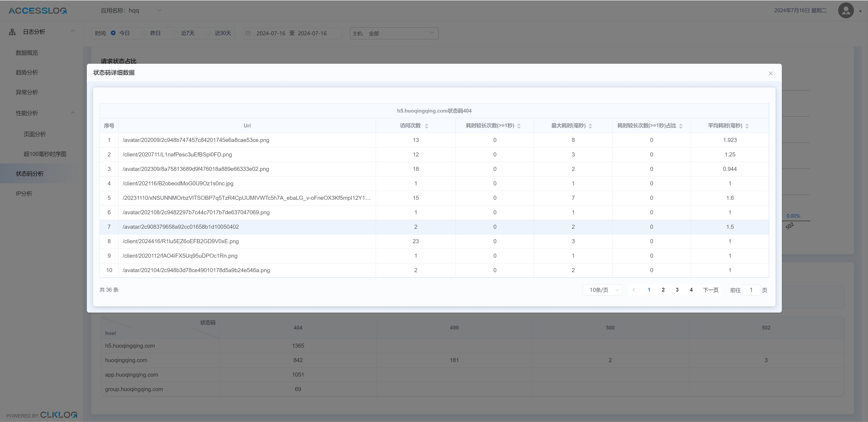The width and height of the screenshot is (868, 422).
Task: Sort by 耗时较长次数(>=1秒) column arrows
Action: point(519,126)
